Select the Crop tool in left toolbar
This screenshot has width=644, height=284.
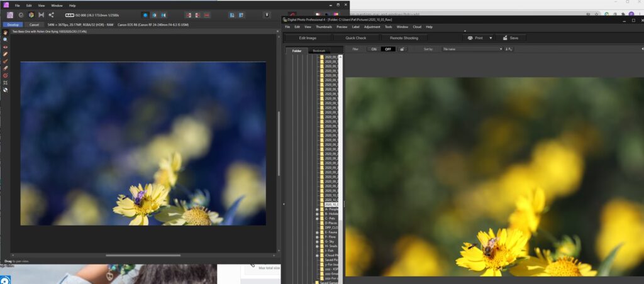tap(5, 82)
